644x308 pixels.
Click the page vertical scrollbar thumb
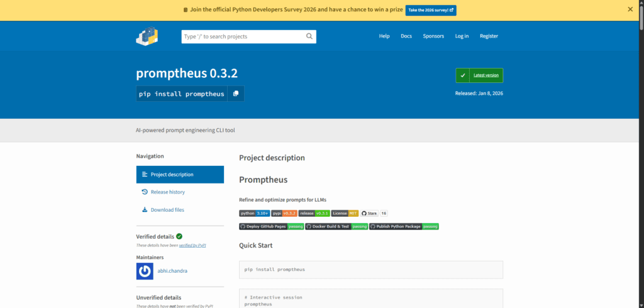641,17
